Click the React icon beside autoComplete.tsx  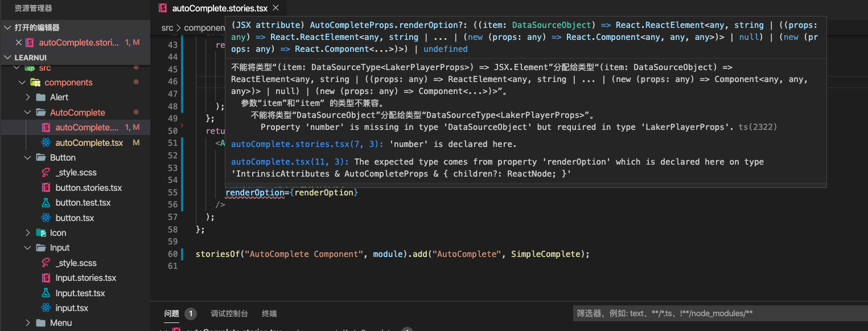46,142
